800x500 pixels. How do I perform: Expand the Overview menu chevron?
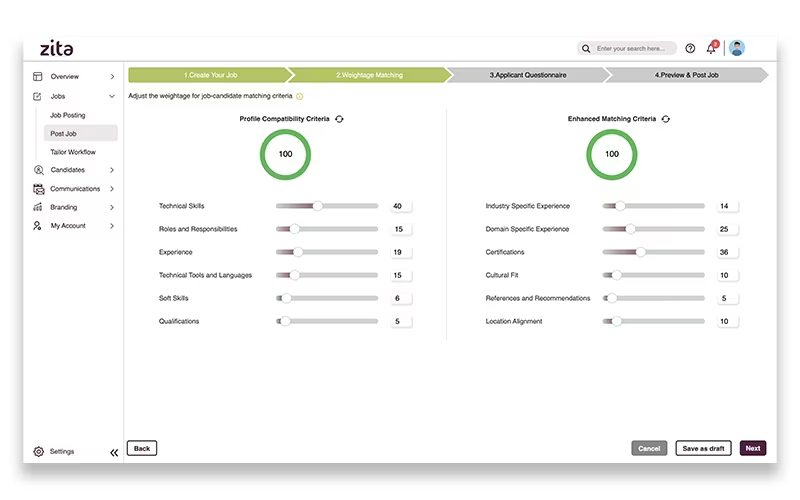(x=112, y=77)
